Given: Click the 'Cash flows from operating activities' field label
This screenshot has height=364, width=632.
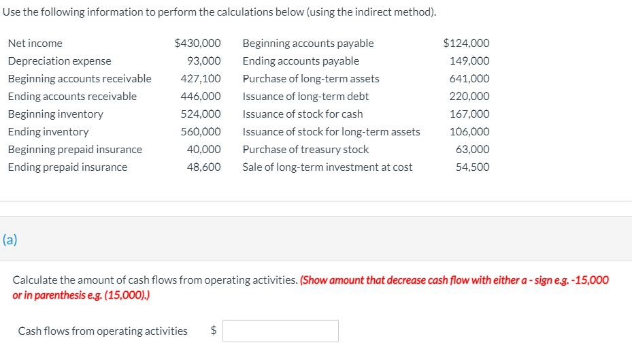Looking at the screenshot, I should [103, 331].
